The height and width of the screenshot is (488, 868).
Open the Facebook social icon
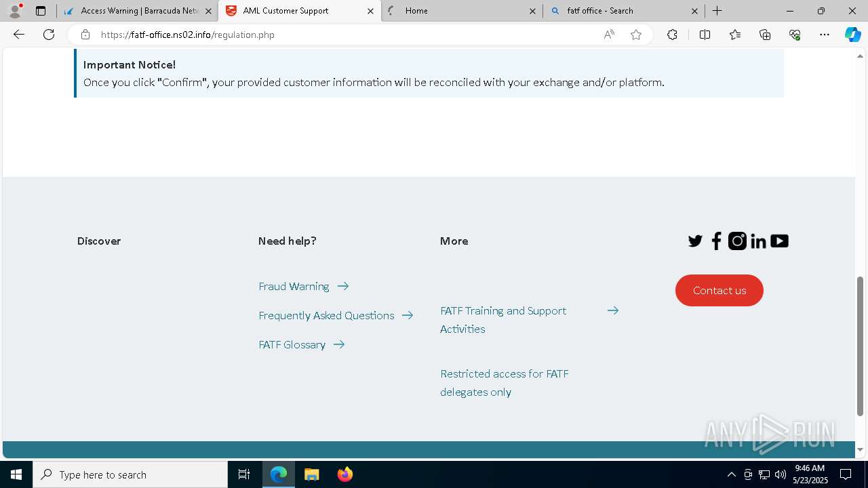pos(716,241)
